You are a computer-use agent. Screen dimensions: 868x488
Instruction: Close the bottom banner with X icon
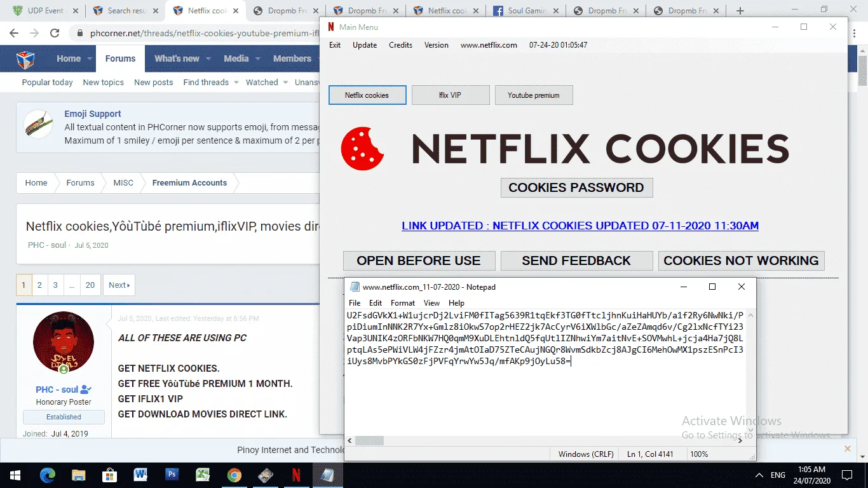tap(847, 449)
